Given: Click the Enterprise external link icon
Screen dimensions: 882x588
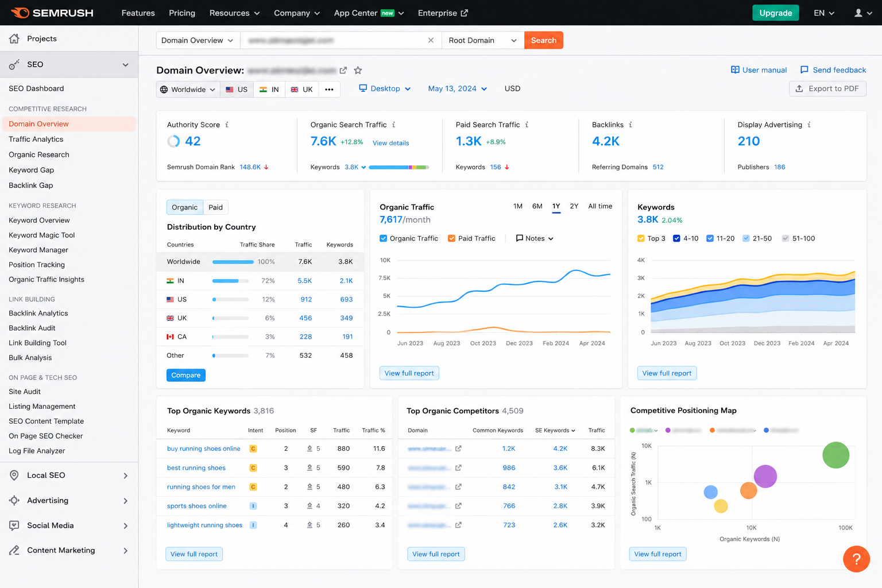Looking at the screenshot, I should [x=465, y=13].
